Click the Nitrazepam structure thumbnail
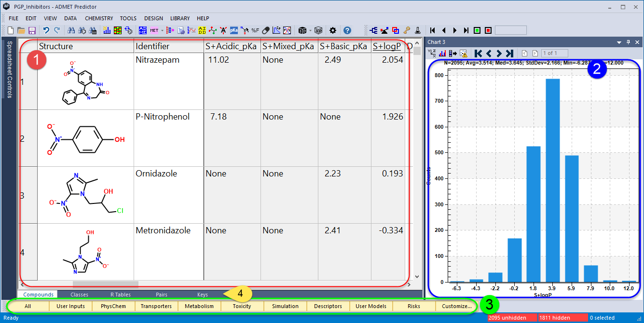The width and height of the screenshot is (644, 323). pyautogui.click(x=85, y=81)
